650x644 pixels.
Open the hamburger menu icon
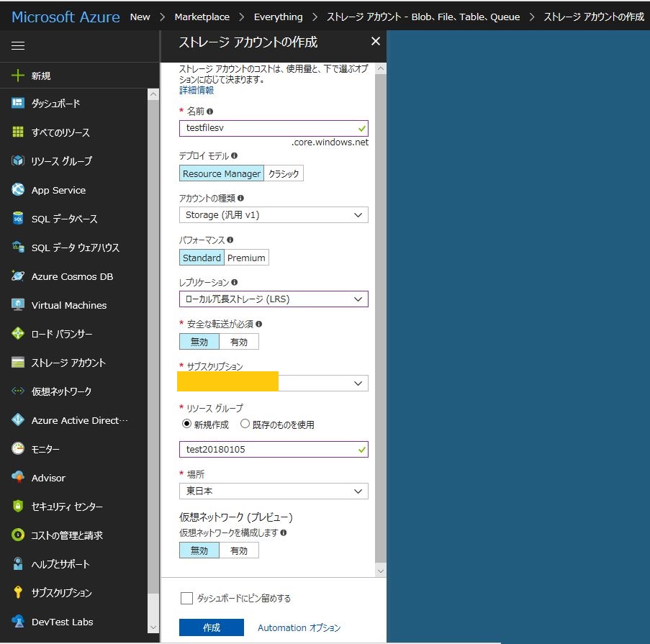click(18, 45)
